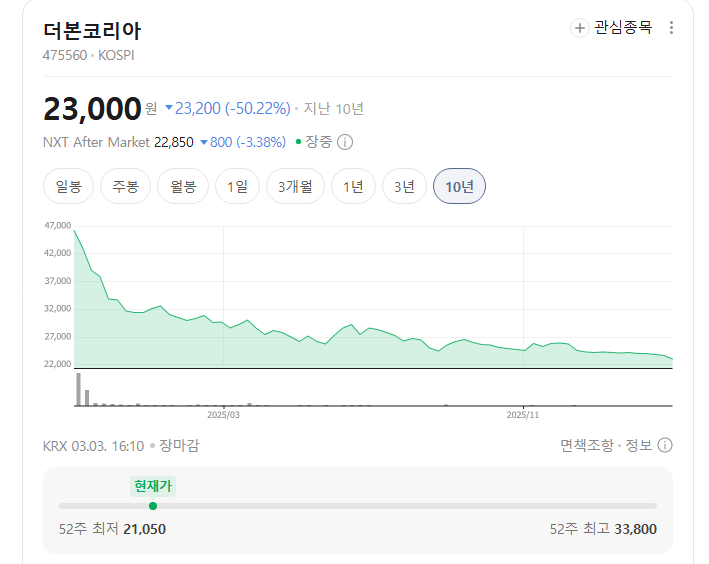Image resolution: width=709 pixels, height=564 pixels.
Task: Click the plus icon to add to watchlist
Action: click(579, 28)
